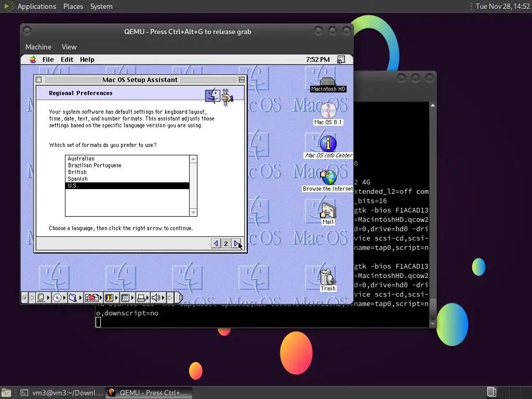Select the Mac OS 8.1 CD icon
This screenshot has width=532, height=399.
pyautogui.click(x=328, y=114)
